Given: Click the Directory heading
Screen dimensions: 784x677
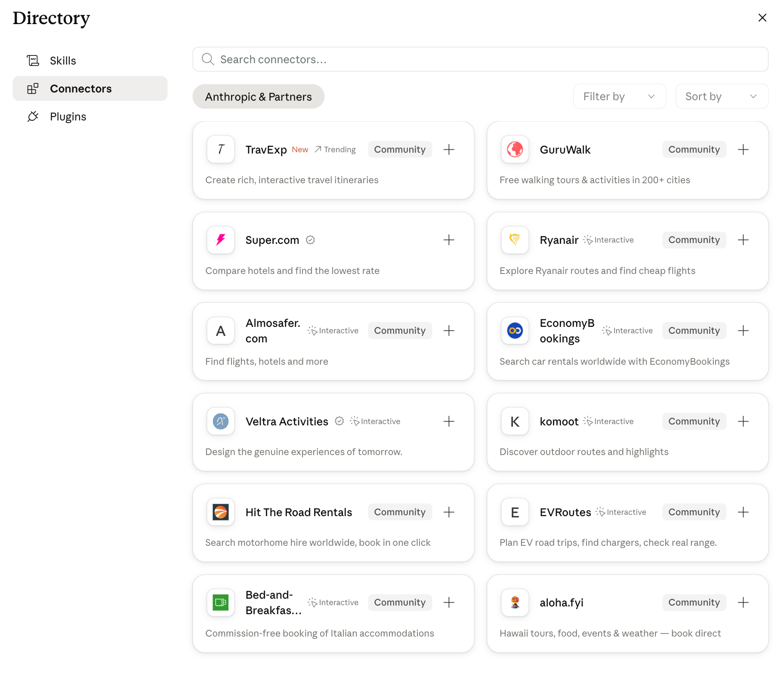Looking at the screenshot, I should [x=51, y=18].
